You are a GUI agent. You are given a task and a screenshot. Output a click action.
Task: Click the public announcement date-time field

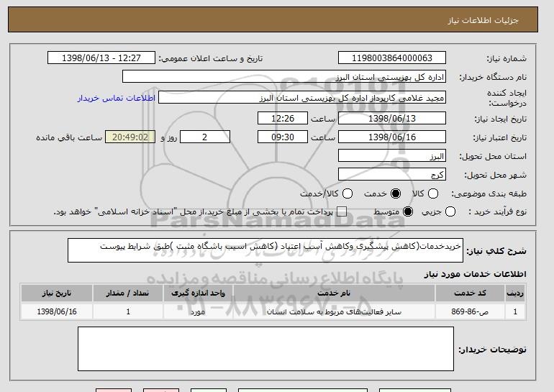coord(101,58)
